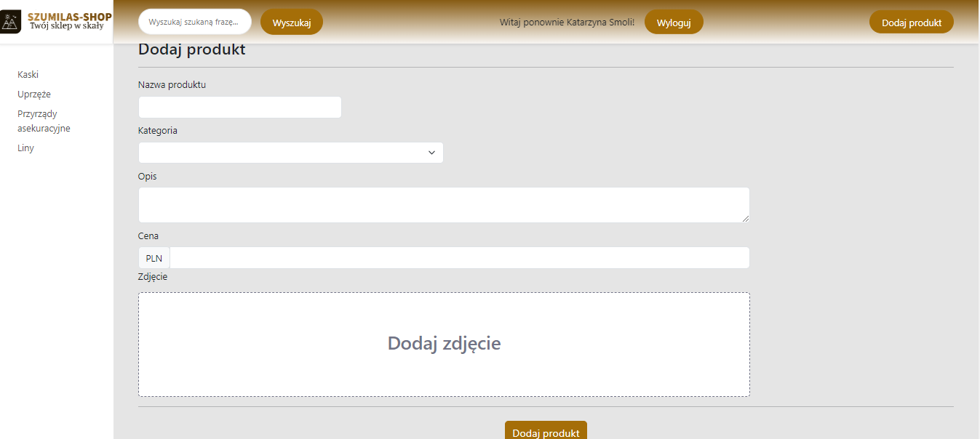
Task: Submit form with bottom Dodaj produkt button
Action: [x=546, y=431]
